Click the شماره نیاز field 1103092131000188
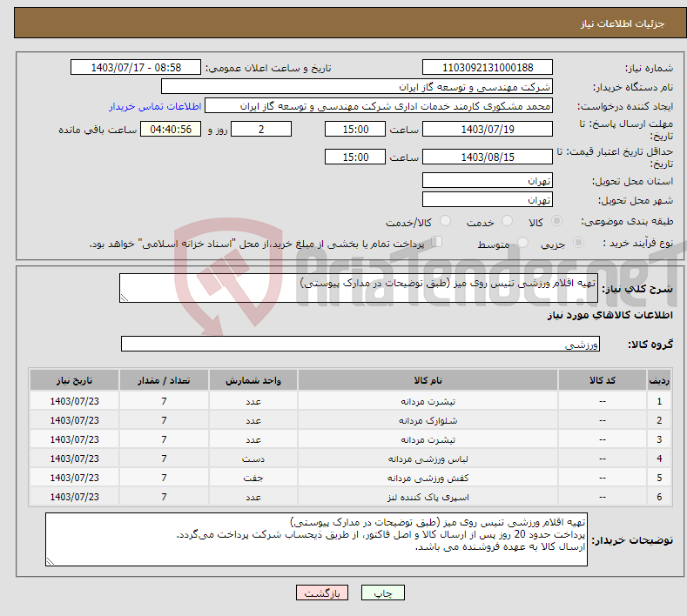This screenshot has height=616, width=687. tap(488, 67)
